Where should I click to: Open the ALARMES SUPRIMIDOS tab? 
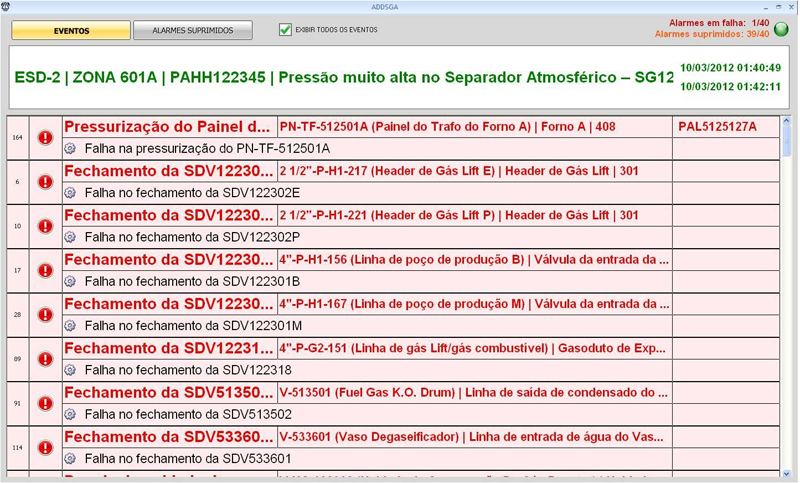(193, 30)
